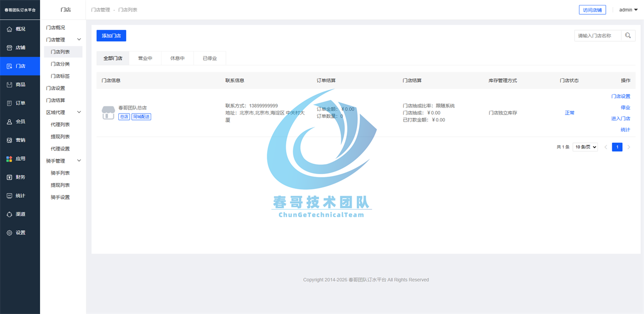Go to previous page arrow

click(606, 147)
